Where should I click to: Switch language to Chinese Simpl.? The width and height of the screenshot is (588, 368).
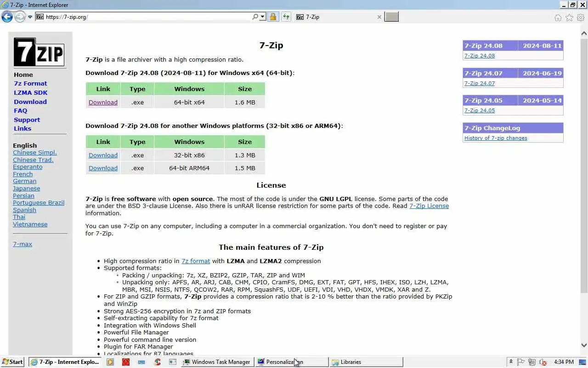pos(35,153)
